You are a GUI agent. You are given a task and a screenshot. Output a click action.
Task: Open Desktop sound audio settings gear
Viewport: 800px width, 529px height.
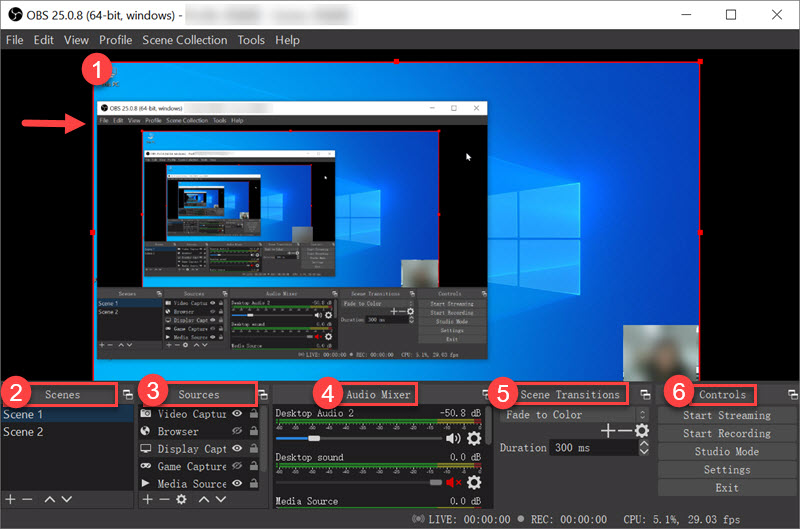click(x=474, y=483)
